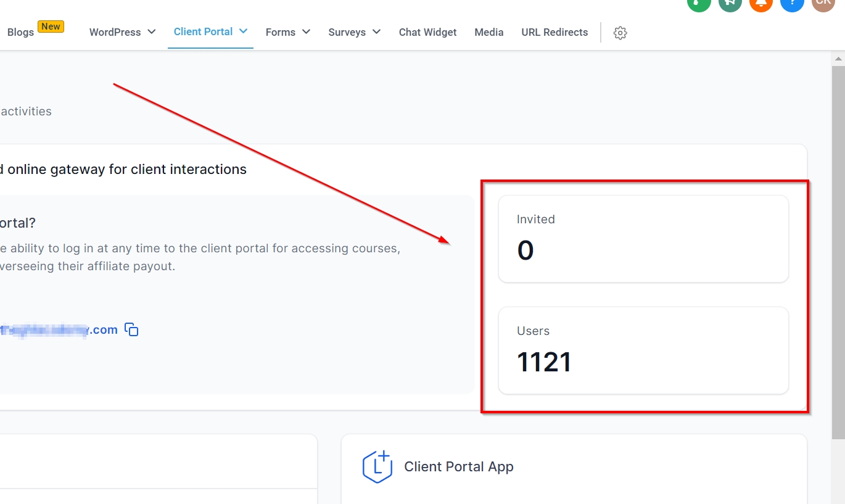Image resolution: width=845 pixels, height=504 pixels.
Task: Open the blue help question mark icon
Action: click(791, 3)
